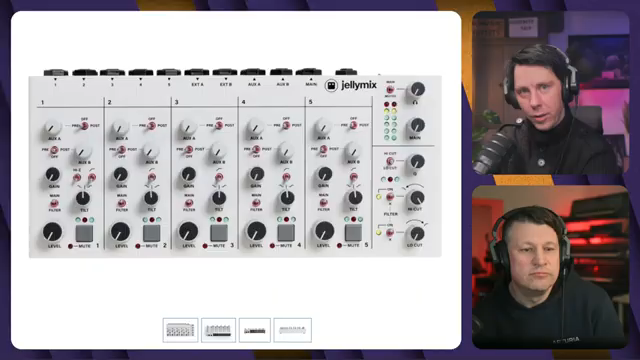Click the master MAIN volume knob
This screenshot has width=640, height=360.
coord(417,125)
